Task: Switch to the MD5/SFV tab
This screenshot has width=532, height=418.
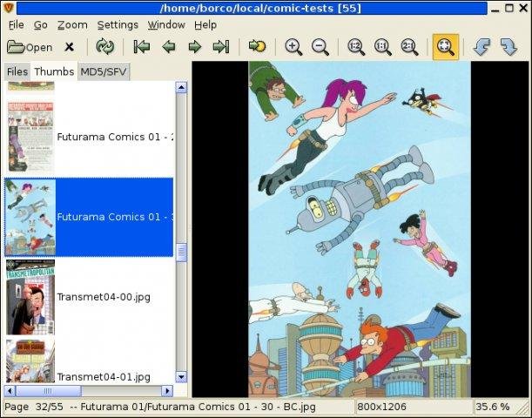Action: 104,71
